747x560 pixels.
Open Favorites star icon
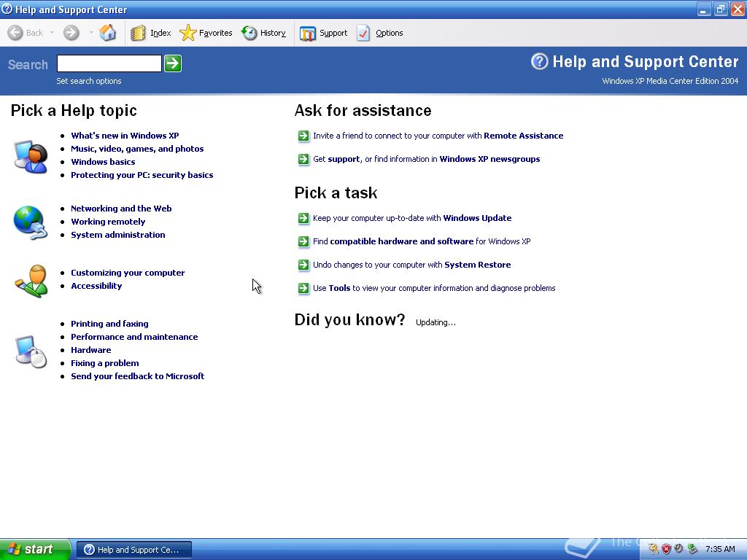click(x=187, y=33)
